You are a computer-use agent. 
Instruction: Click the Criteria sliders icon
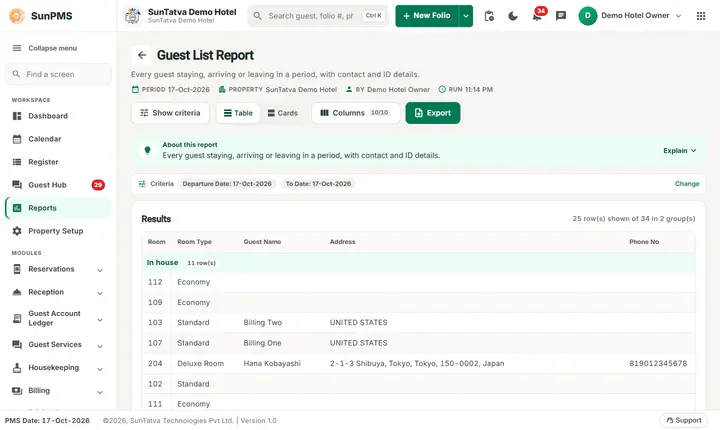click(142, 184)
